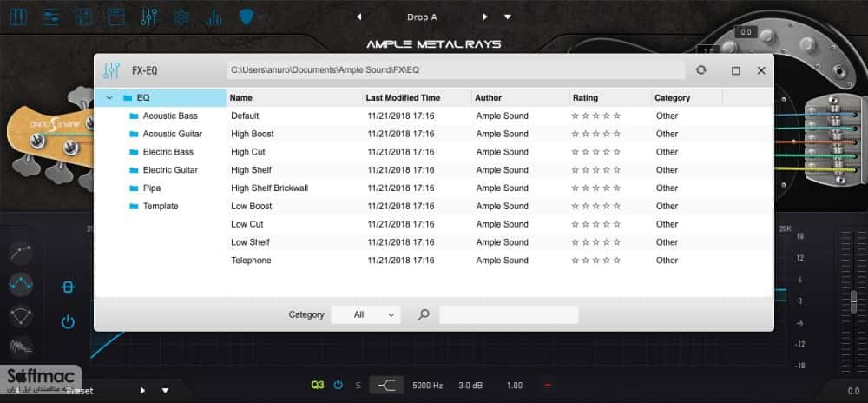Solo the Q3 band with S button
Viewport: 868px width, 403px height.
click(358, 385)
